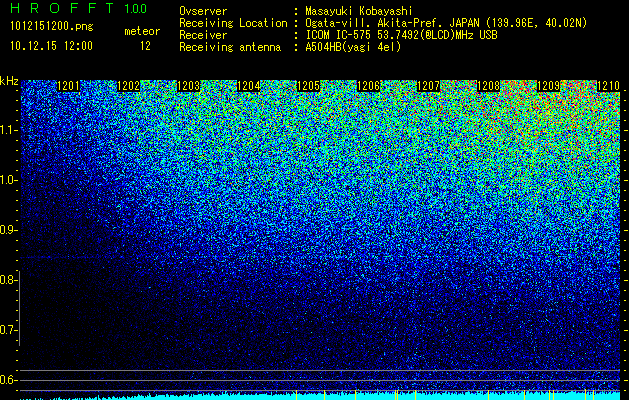This screenshot has width=629, height=400.
Task: Click the 1203 time marker
Action: click(x=189, y=86)
